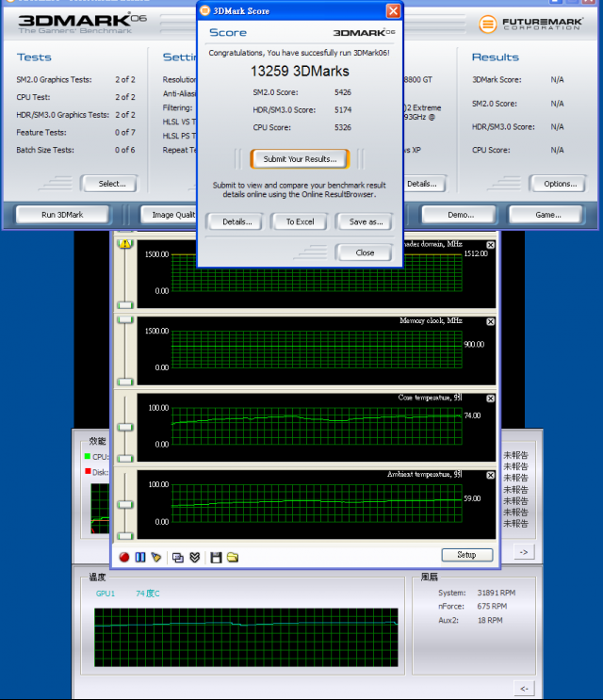
Task: Click the System fan 31891 RPM reading
Action: tap(496, 593)
